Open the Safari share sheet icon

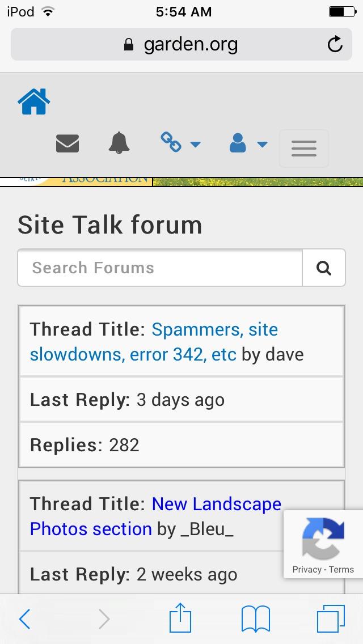pyautogui.click(x=180, y=618)
